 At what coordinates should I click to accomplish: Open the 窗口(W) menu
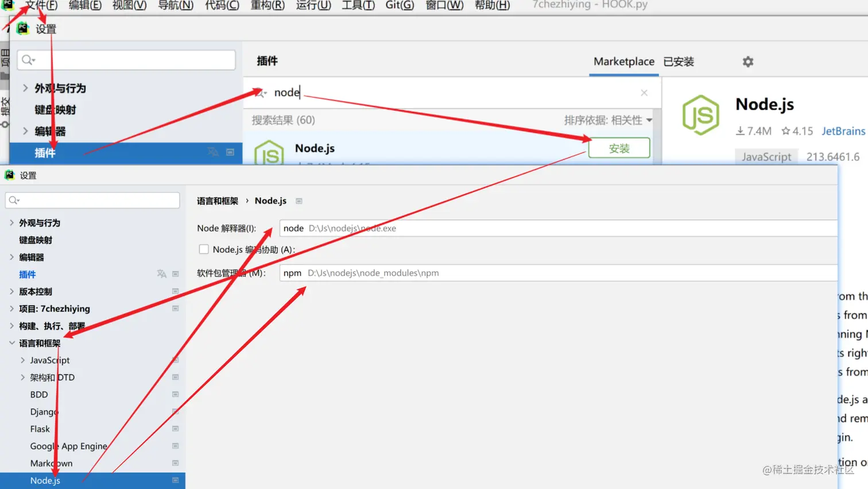444,5
